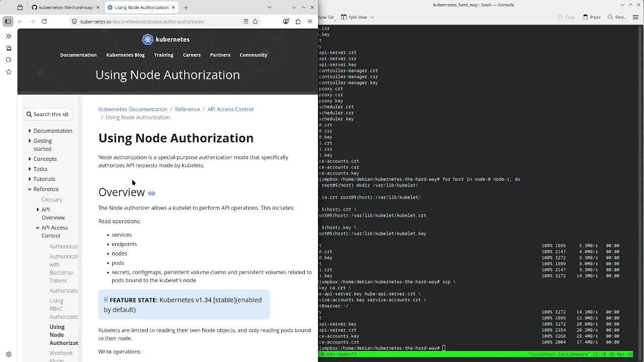Follow the API Access Control breadcrumb link

(x=230, y=109)
